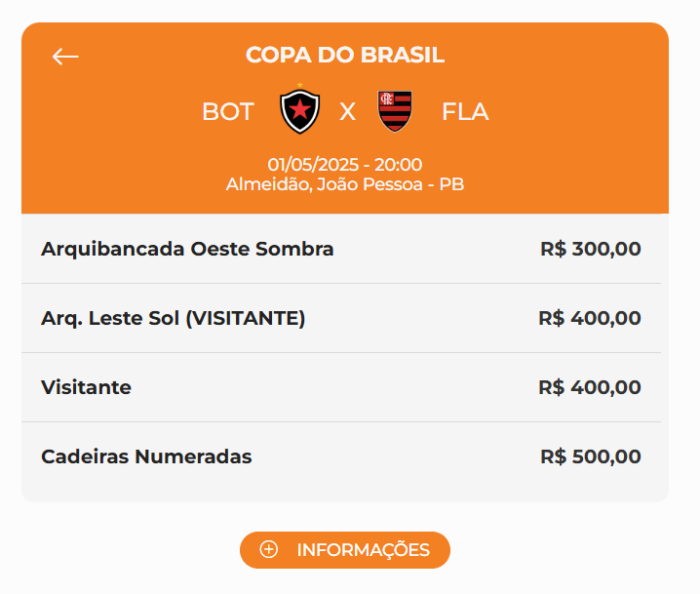
Task: Click the FLA team abbreviation
Action: 465,112
